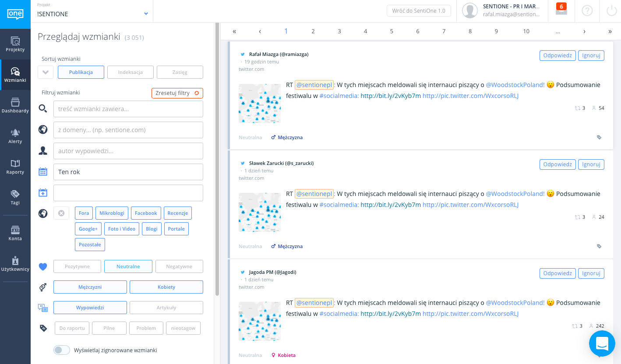This screenshot has height=364, width=621.
Task: Click the notifications inbox icon with badge 6
Action: click(x=561, y=10)
